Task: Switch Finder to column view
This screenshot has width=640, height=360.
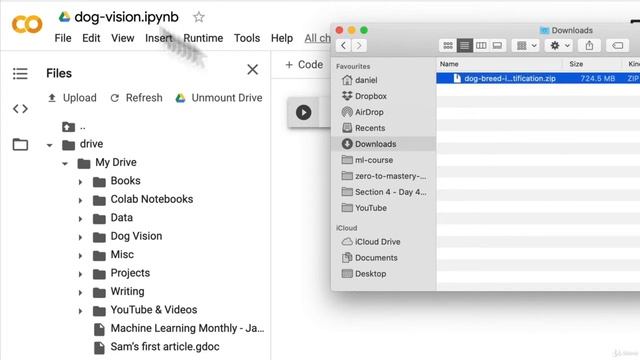Action: [481, 46]
